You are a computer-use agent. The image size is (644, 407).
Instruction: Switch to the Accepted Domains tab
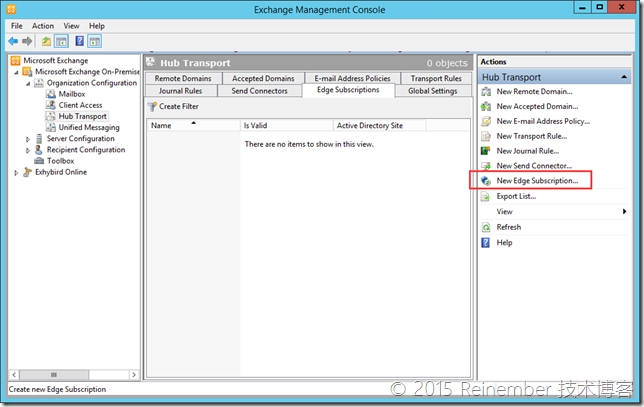(x=263, y=78)
